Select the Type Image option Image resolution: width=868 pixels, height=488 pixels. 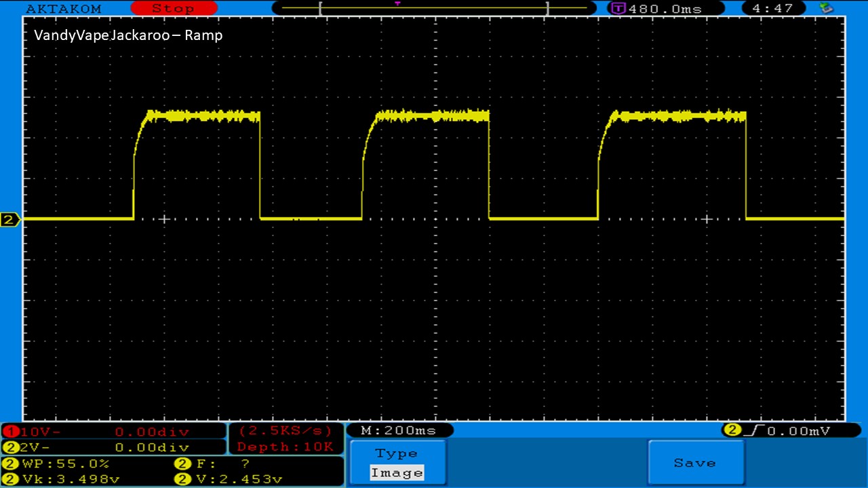397,463
